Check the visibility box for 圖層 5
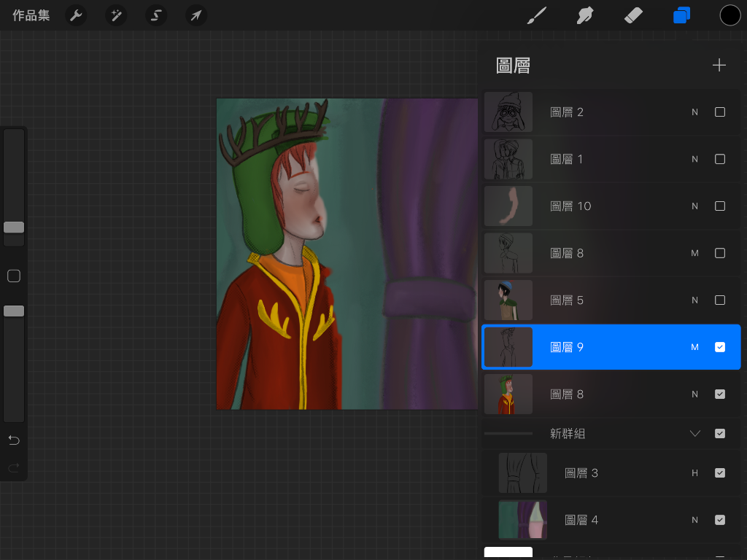 720,300
